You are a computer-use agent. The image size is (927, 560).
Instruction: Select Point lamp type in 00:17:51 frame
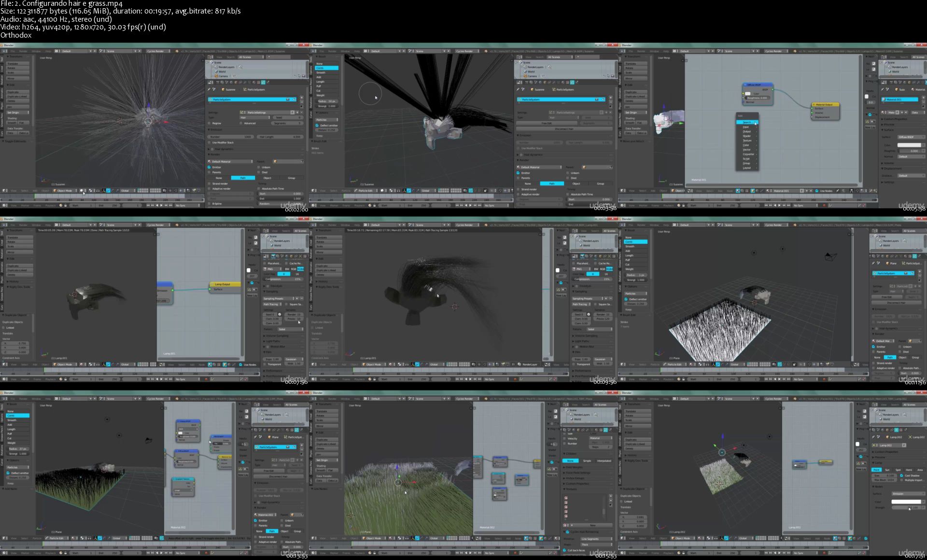(x=877, y=470)
